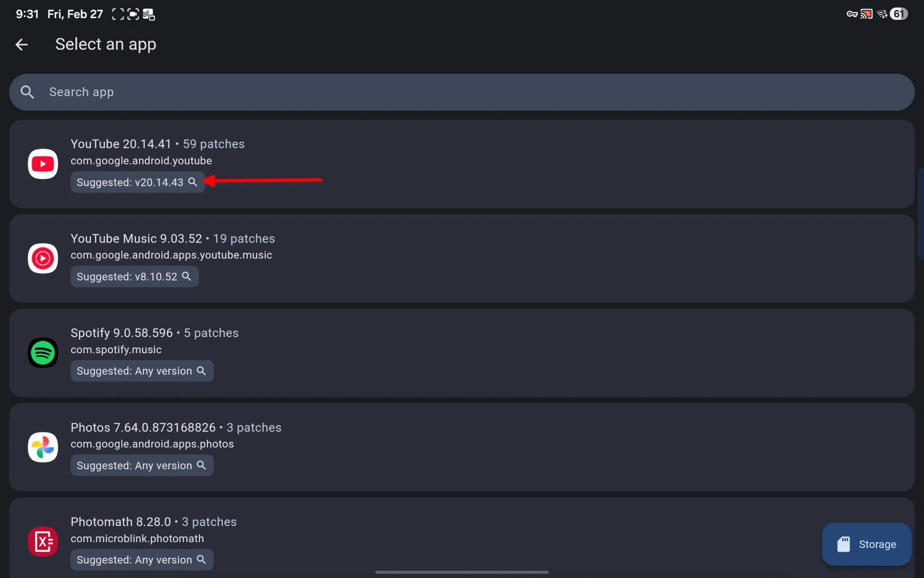Screen dimensions: 924x578
Task: Open the Storage button
Action: tap(866, 544)
